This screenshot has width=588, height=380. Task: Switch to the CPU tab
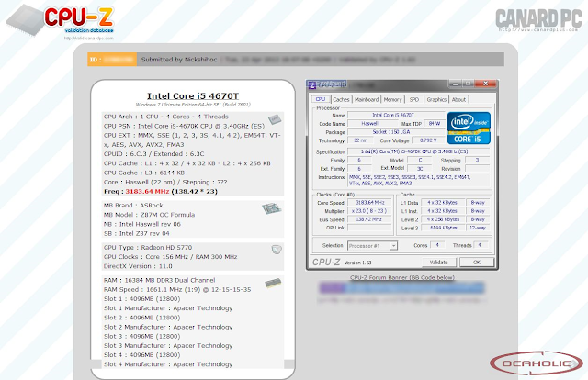point(321,99)
